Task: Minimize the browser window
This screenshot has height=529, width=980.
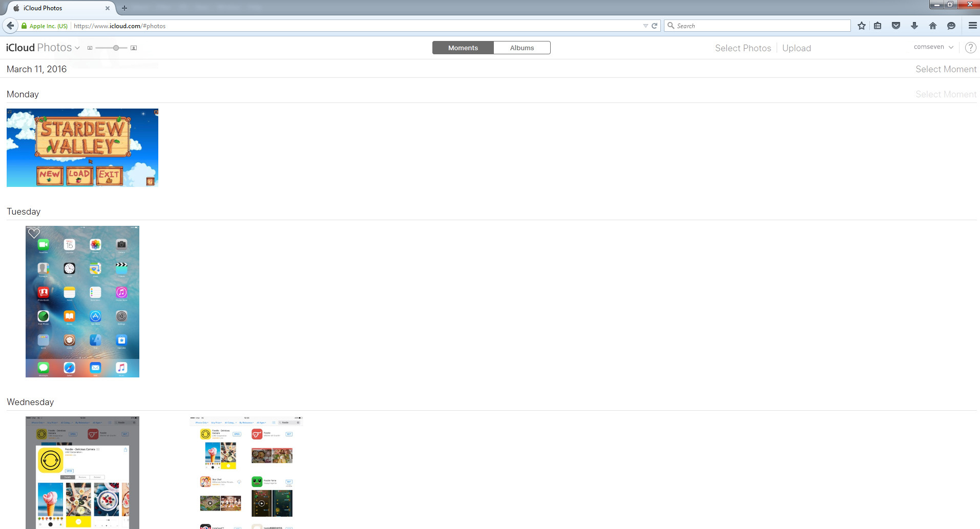Action: coord(936,5)
